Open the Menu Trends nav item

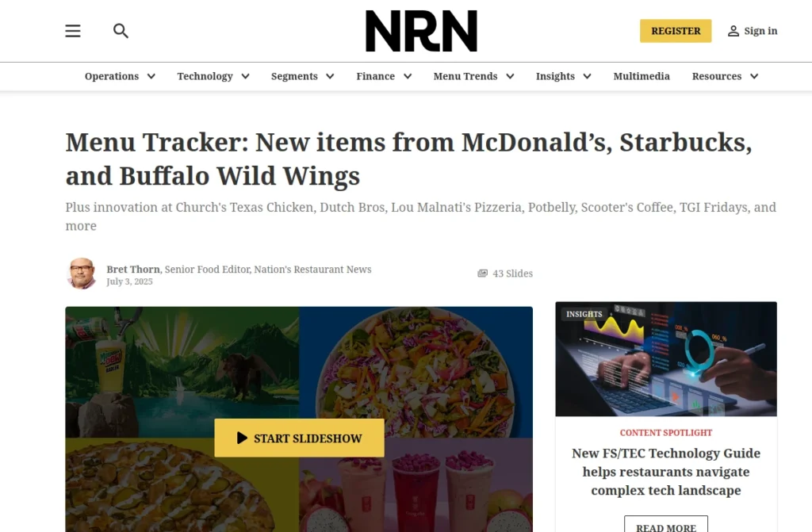[x=465, y=76]
